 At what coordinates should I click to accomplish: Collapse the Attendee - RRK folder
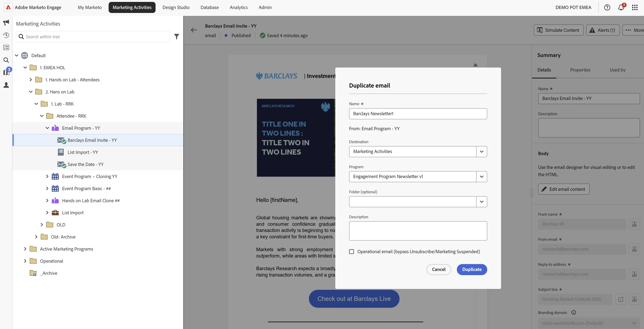point(42,116)
